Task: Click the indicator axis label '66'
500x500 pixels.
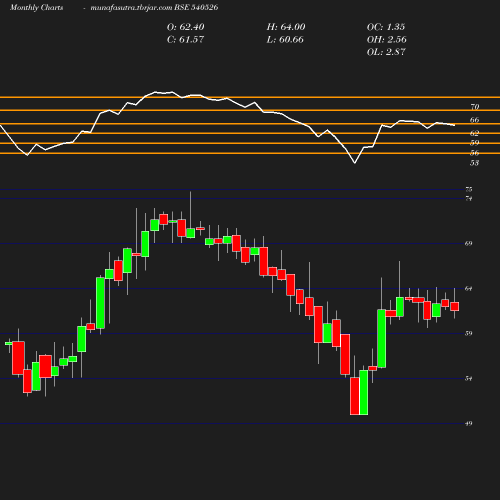Action: 475,120
